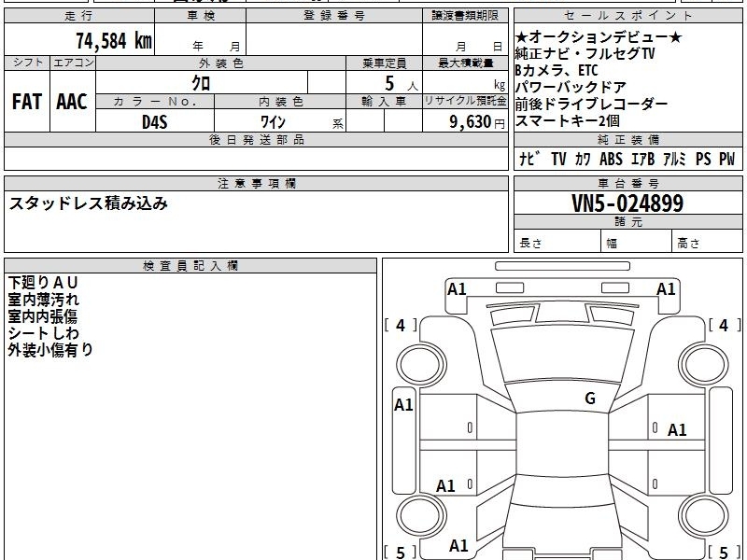Click the 注意事項欄 header
Screen dimensions: 747x560
coord(256,183)
